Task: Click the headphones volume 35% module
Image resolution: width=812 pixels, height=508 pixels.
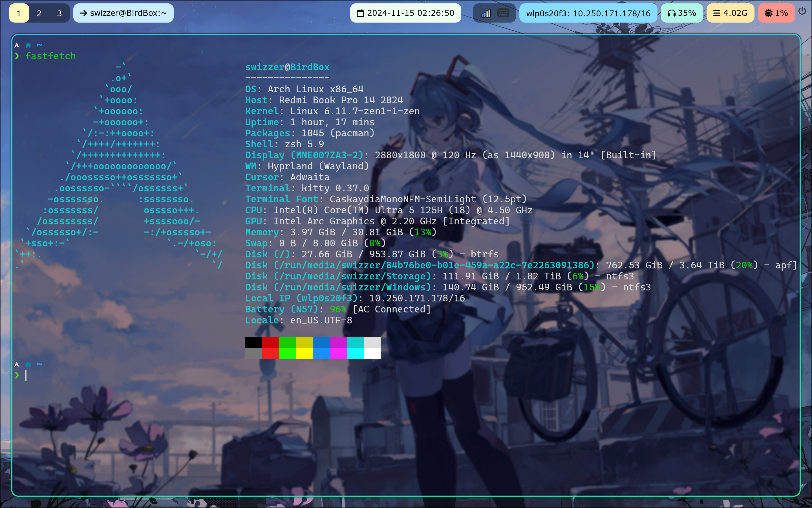Action: point(681,13)
